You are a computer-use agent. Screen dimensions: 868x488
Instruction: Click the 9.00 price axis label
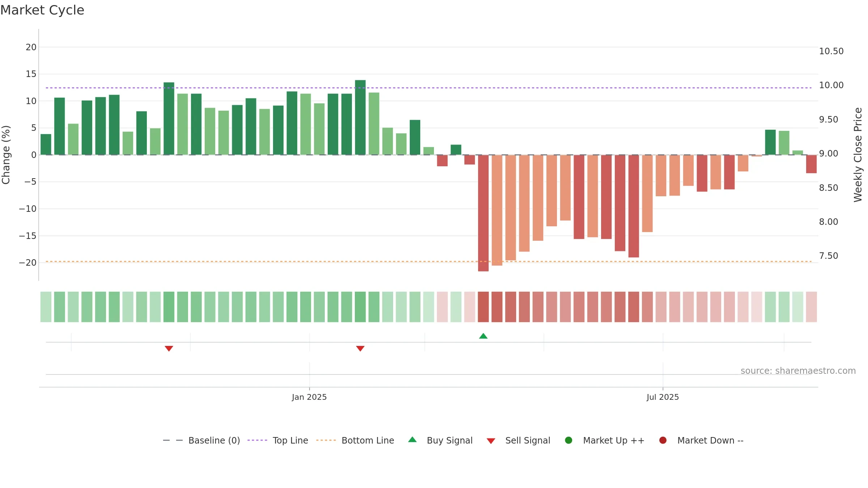pyautogui.click(x=828, y=154)
